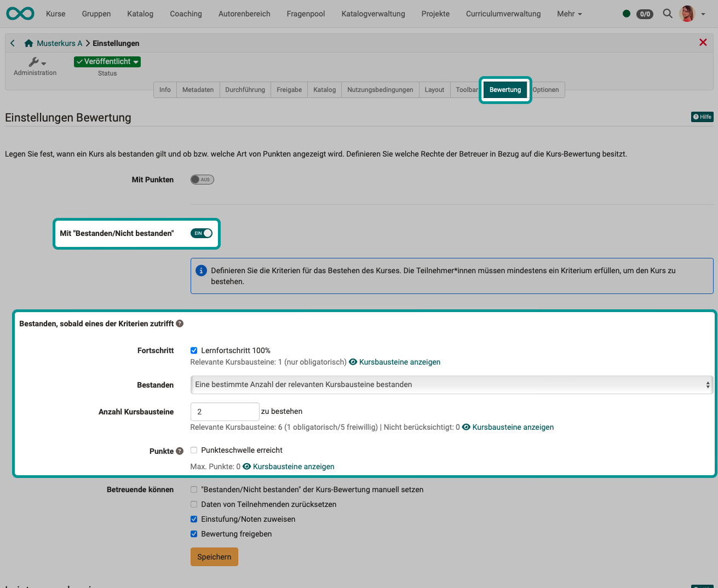The height and width of the screenshot is (588, 718).
Task: Click the Speichern button
Action: pyautogui.click(x=214, y=556)
